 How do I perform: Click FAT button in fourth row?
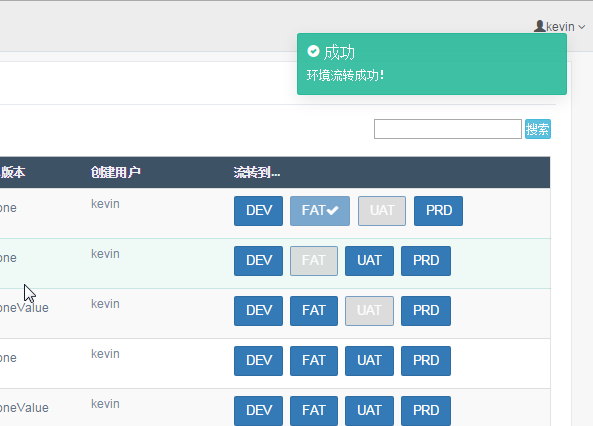click(x=314, y=361)
